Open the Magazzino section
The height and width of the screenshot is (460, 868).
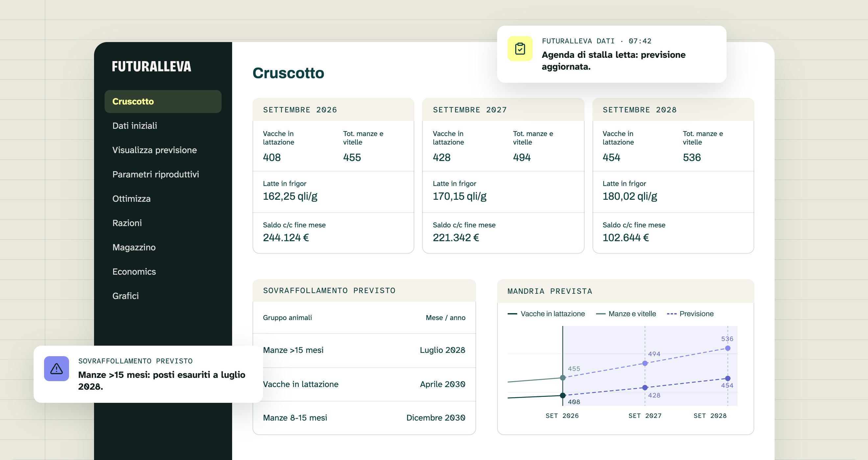coord(134,247)
